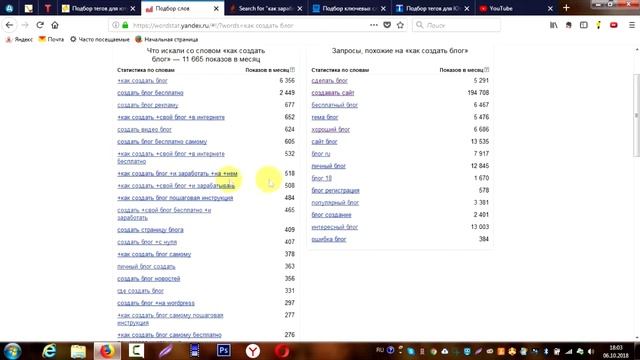The image size is (640, 360).
Task: Reload the page with the refresh icon
Action: click(40, 25)
